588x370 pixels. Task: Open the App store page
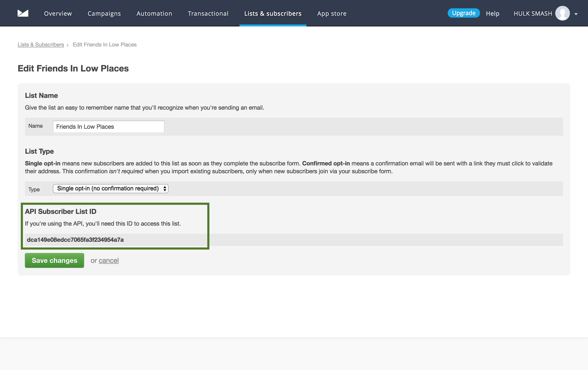[332, 13]
